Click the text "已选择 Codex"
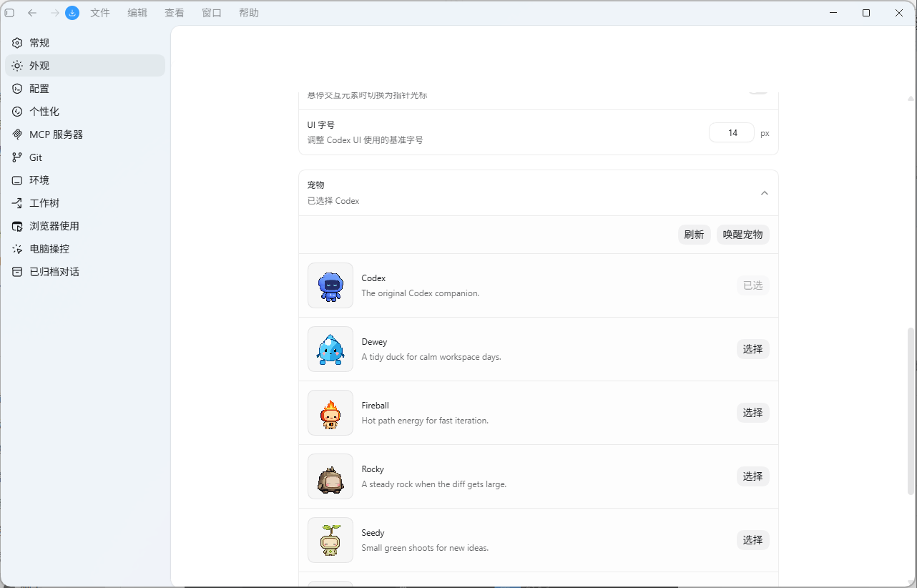Image resolution: width=917 pixels, height=588 pixels. [x=333, y=201]
